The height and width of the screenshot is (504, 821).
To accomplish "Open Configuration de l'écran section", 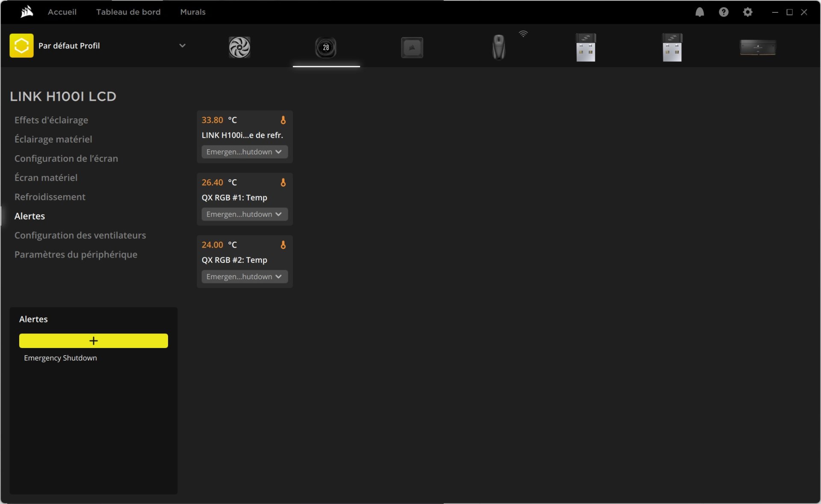I will point(66,159).
